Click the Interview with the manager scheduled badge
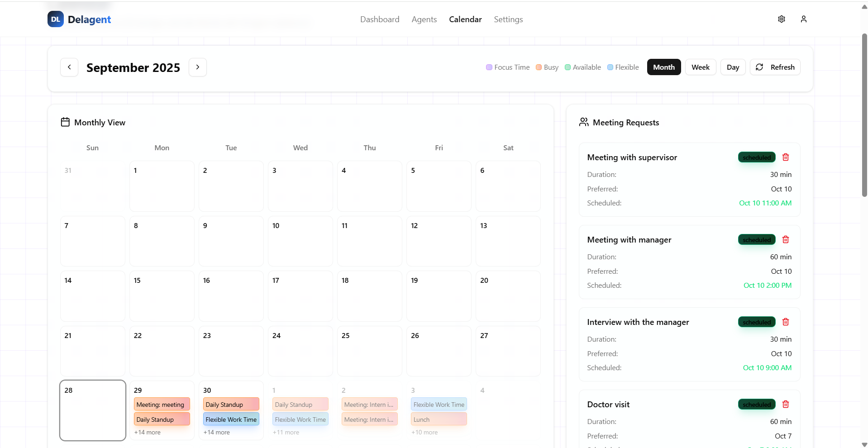Viewport: 868px width, 448px height. point(757,322)
